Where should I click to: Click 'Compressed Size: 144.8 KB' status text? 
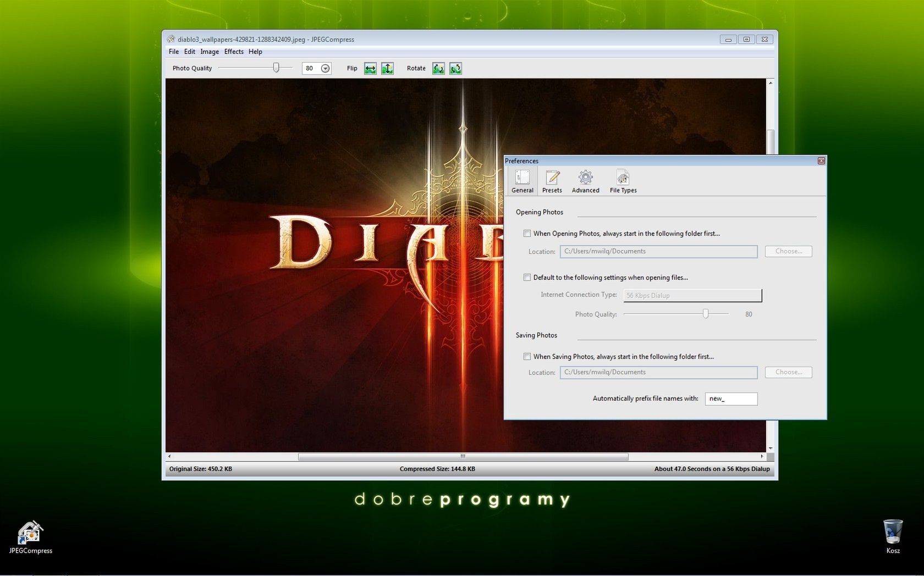[x=437, y=469]
